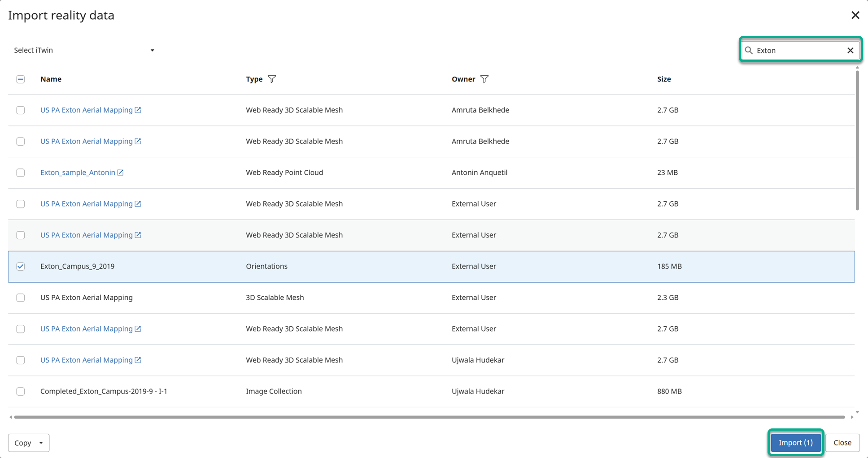Click the Name column header

pyautogui.click(x=51, y=79)
